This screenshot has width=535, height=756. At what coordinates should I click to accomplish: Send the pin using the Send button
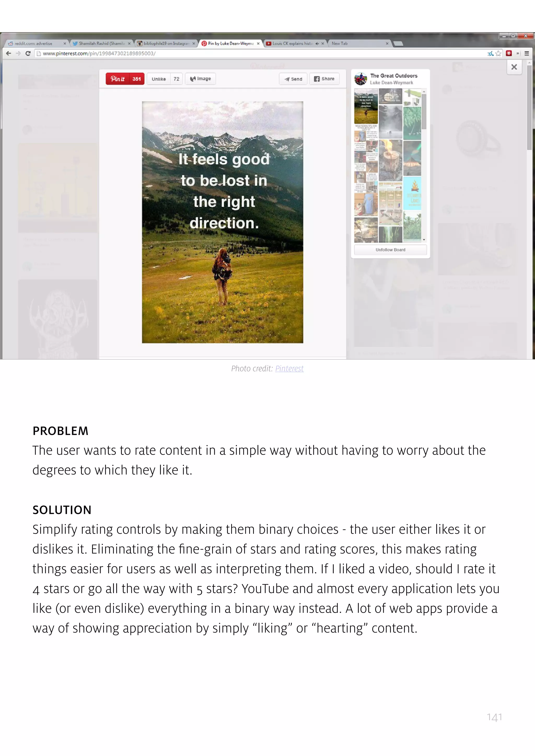coord(293,79)
